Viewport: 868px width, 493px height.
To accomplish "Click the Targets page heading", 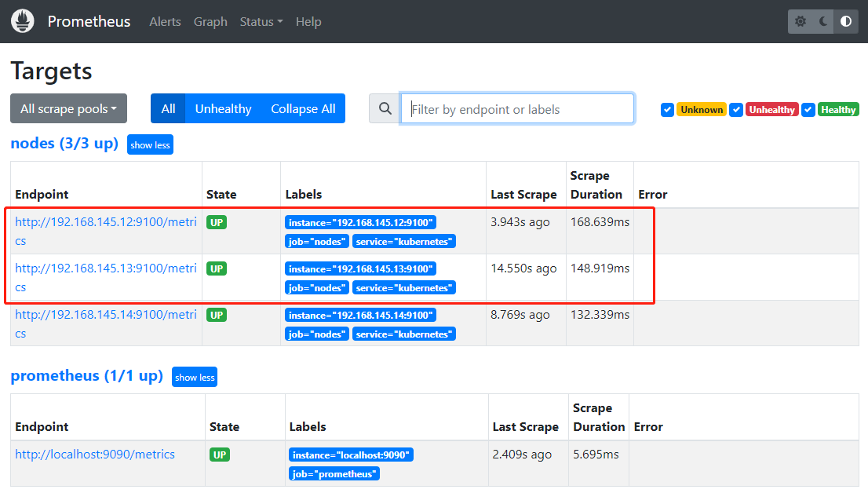I will point(52,71).
